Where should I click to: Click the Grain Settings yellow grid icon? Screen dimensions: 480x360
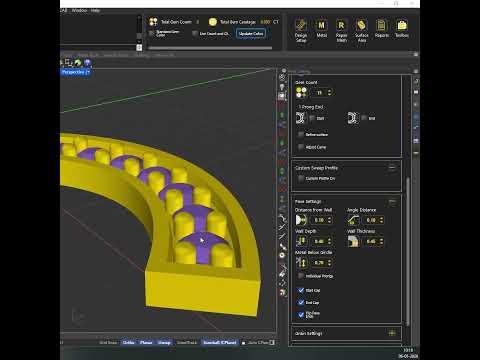392,333
